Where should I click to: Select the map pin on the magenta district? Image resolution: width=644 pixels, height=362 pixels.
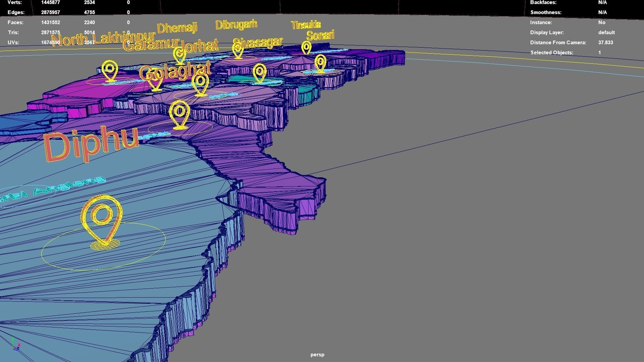[x=110, y=71]
